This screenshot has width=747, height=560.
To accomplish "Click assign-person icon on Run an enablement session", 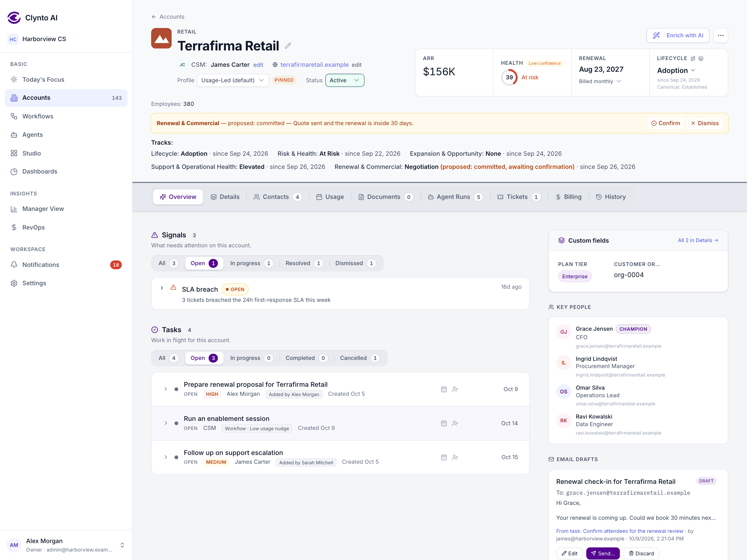I will (x=455, y=423).
